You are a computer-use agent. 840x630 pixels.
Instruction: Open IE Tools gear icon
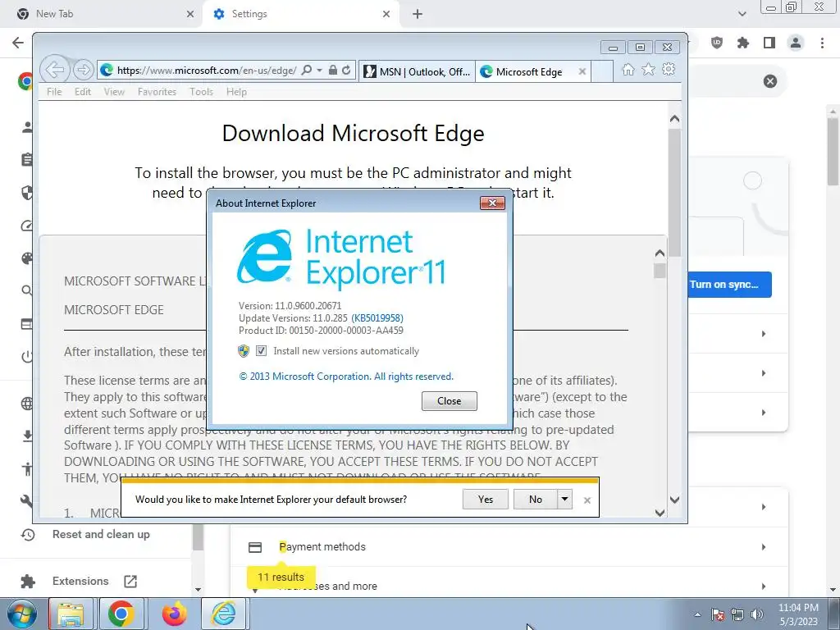(x=668, y=69)
